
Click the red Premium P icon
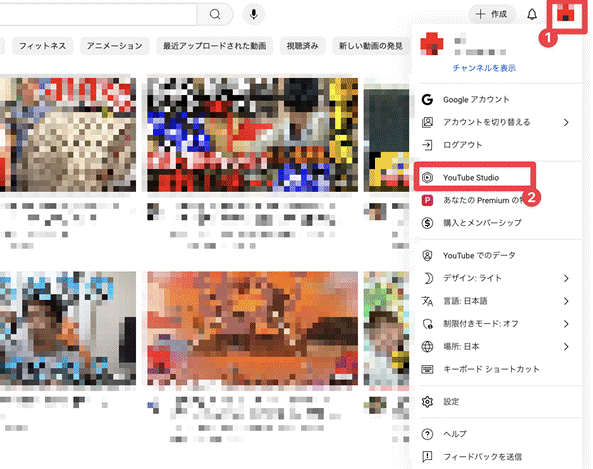tap(427, 200)
